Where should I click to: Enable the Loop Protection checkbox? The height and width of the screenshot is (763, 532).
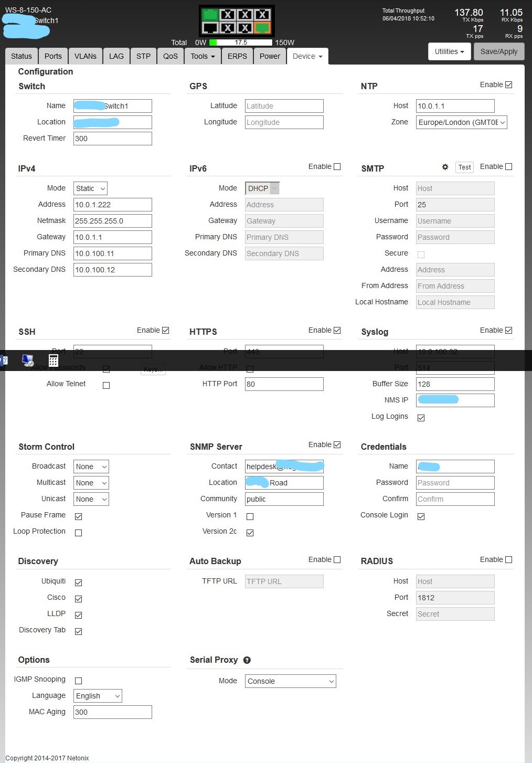coord(79,533)
